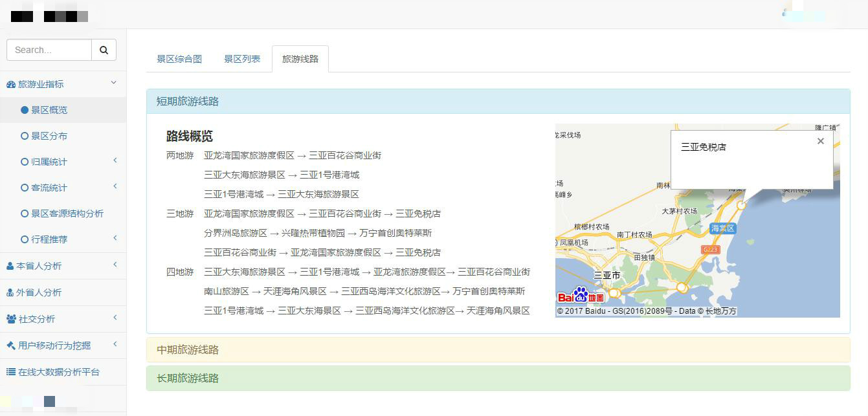Click the 外省人分析 icon
The height and width of the screenshot is (416, 868).
click(x=10, y=292)
